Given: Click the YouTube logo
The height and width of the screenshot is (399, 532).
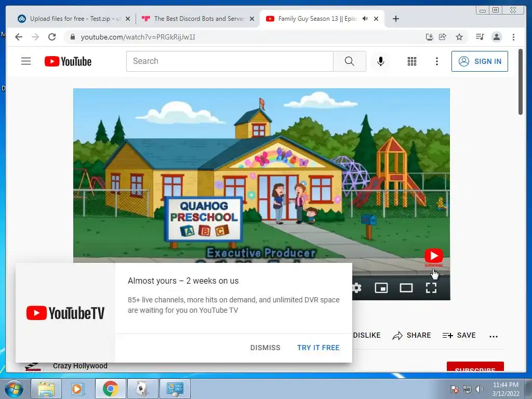Looking at the screenshot, I should coord(68,61).
